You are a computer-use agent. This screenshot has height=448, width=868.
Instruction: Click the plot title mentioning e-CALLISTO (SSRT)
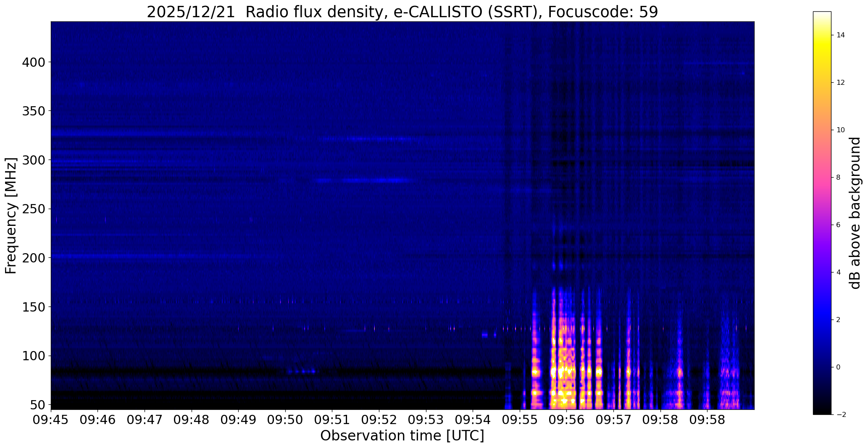point(402,12)
